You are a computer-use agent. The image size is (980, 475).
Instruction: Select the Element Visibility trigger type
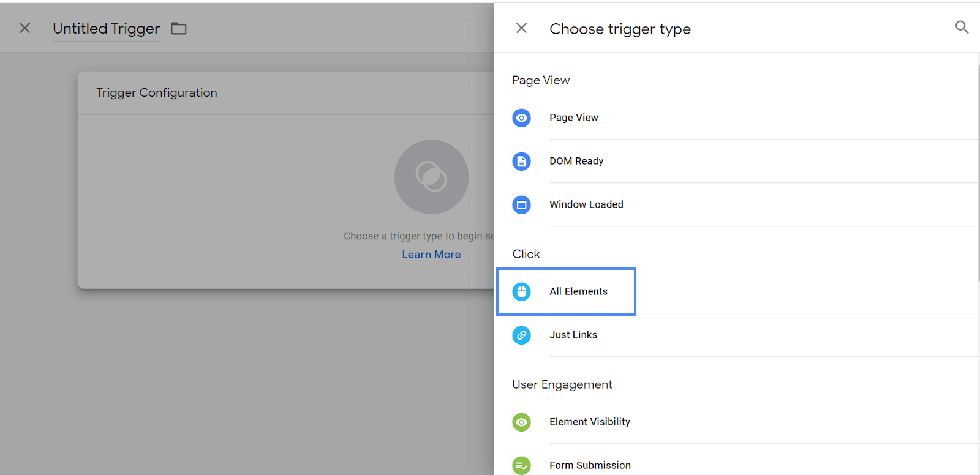pyautogui.click(x=745, y=422)
